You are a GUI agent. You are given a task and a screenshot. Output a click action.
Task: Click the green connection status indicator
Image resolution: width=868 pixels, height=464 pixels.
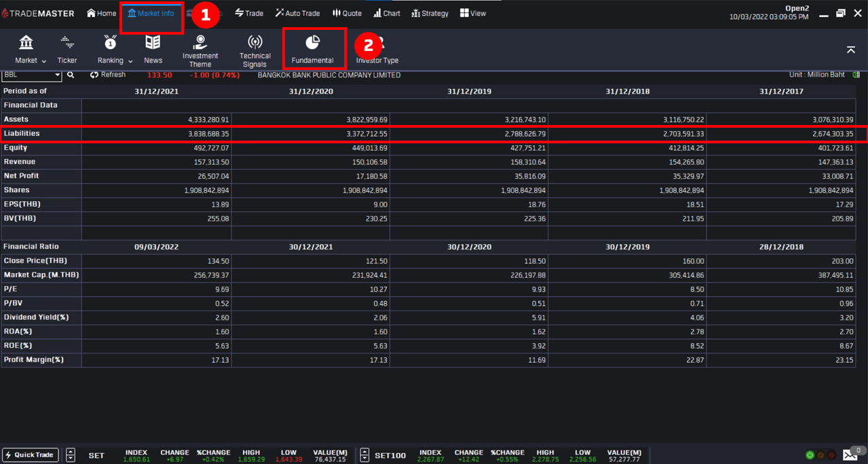[810, 455]
